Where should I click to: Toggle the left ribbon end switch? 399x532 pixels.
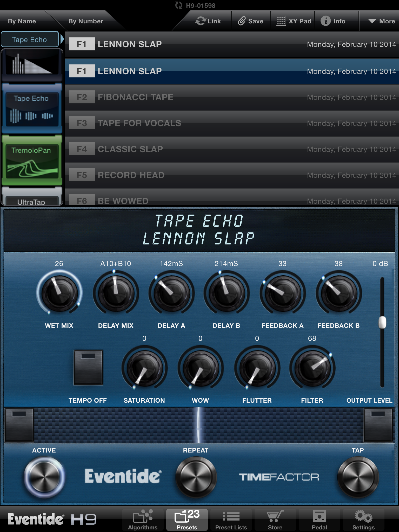click(19, 425)
